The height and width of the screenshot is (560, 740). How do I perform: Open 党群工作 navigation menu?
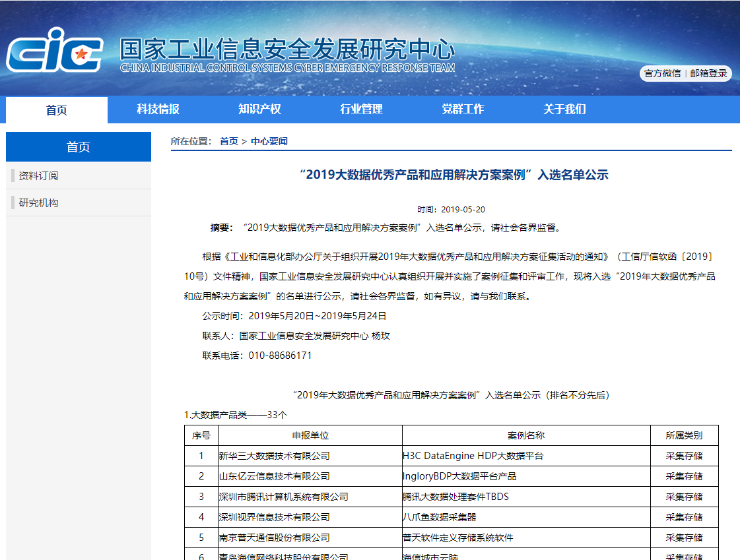(463, 109)
